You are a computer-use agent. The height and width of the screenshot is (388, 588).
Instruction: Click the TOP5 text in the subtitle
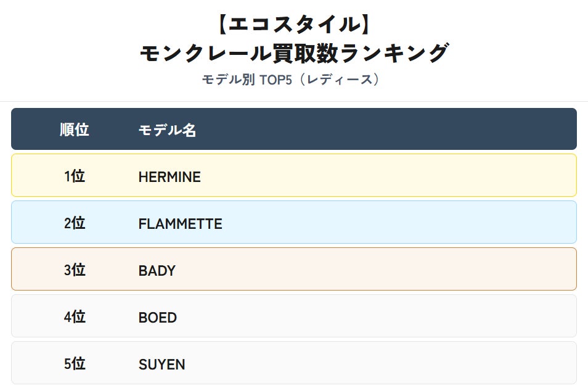point(276,80)
